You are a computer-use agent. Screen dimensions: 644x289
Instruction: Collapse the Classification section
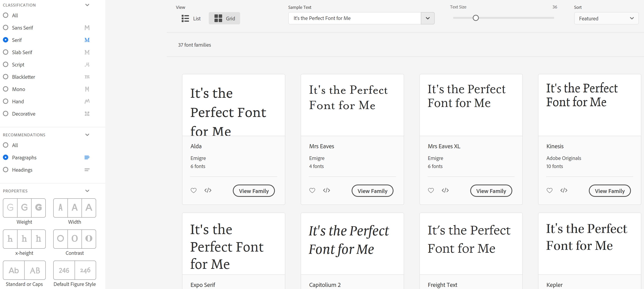pos(87,5)
